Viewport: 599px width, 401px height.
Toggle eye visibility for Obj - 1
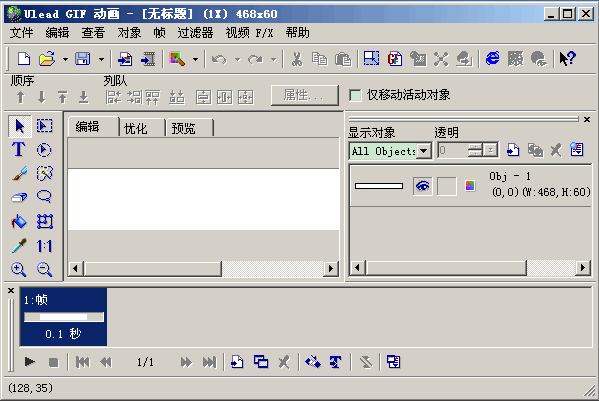point(423,186)
